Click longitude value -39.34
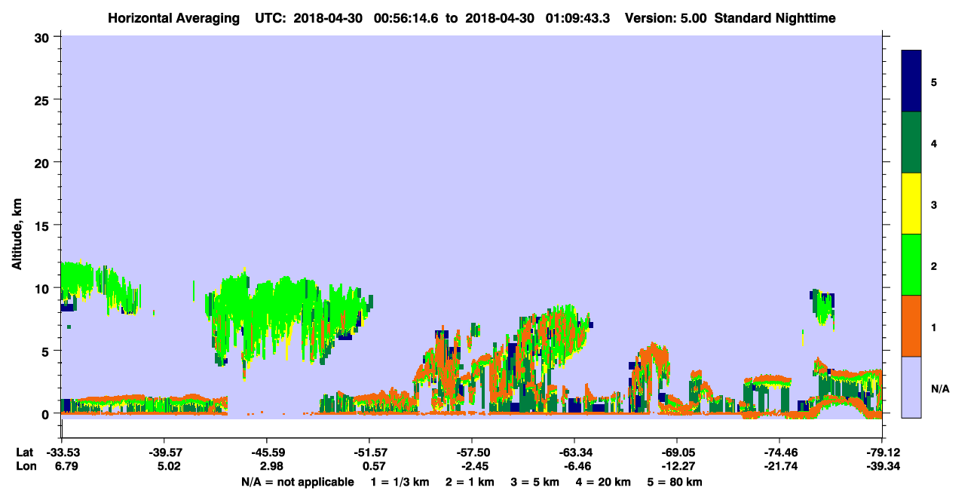The height and width of the screenshot is (503, 980). 881,466
